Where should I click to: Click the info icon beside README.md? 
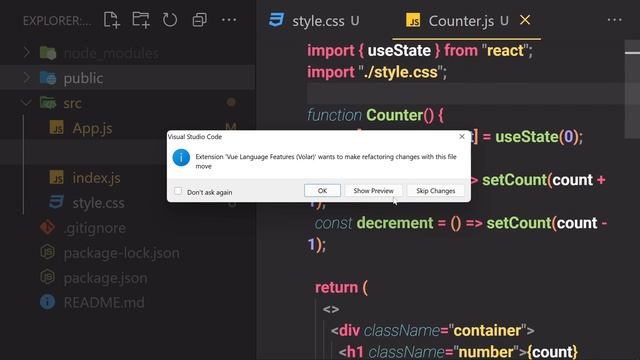[x=47, y=302]
